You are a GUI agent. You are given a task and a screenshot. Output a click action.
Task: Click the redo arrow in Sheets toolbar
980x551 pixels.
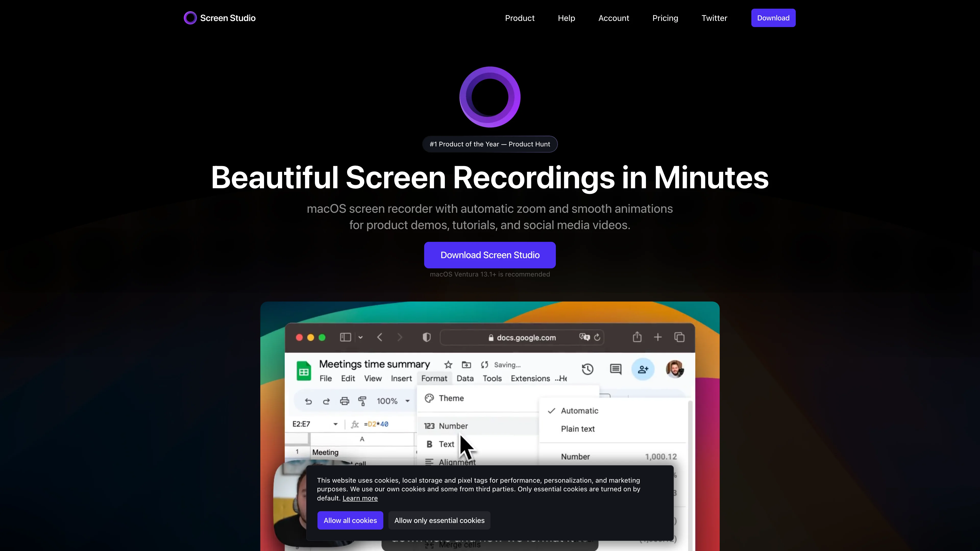[x=326, y=401]
